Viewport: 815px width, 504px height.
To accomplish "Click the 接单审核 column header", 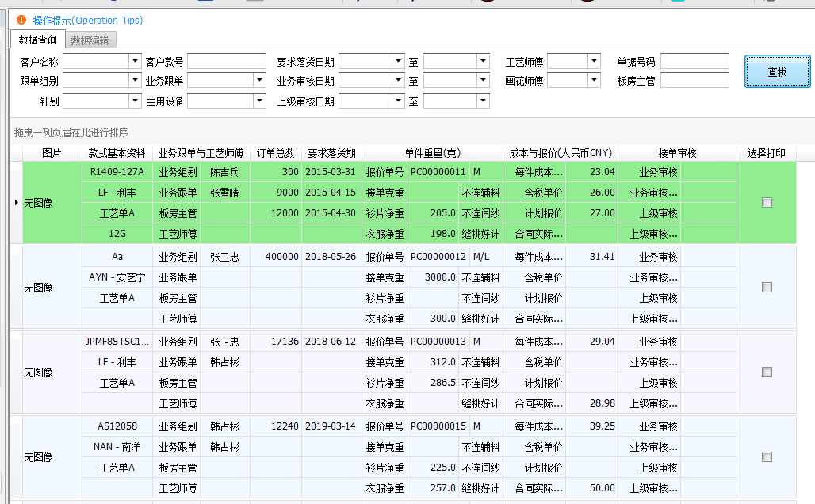I will pyautogui.click(x=677, y=153).
